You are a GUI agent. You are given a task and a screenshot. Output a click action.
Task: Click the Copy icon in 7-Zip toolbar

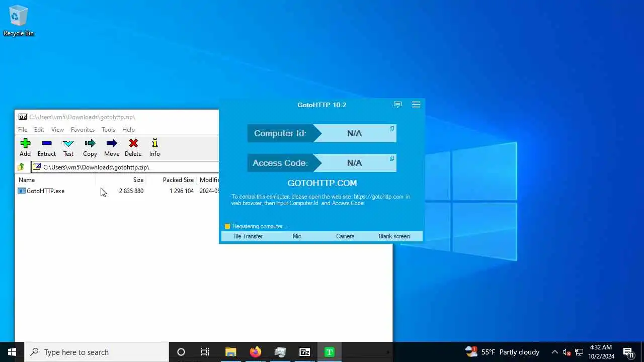[x=90, y=144]
